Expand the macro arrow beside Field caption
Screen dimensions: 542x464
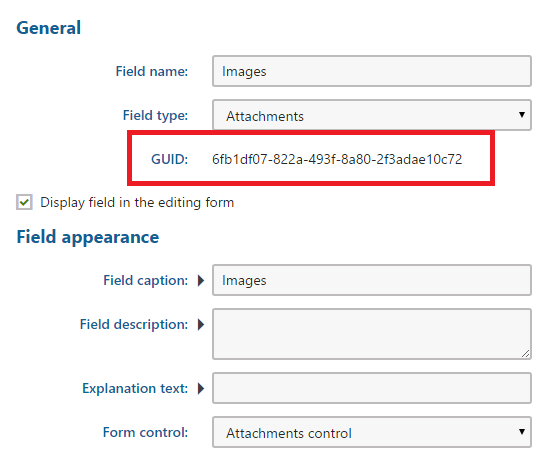tap(201, 280)
